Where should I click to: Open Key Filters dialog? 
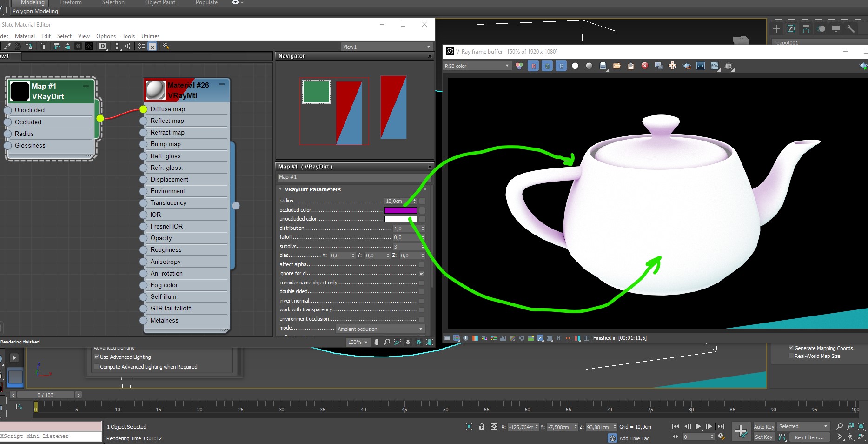pyautogui.click(x=808, y=437)
